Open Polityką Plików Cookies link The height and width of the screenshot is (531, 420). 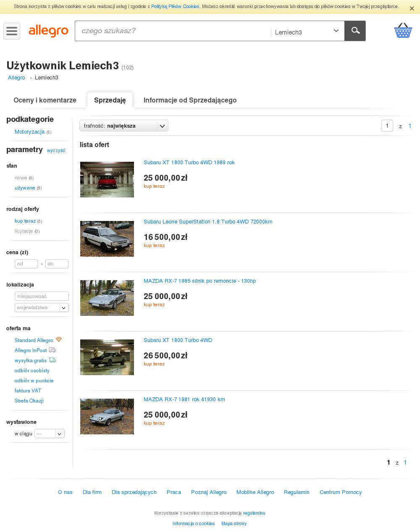point(175,6)
